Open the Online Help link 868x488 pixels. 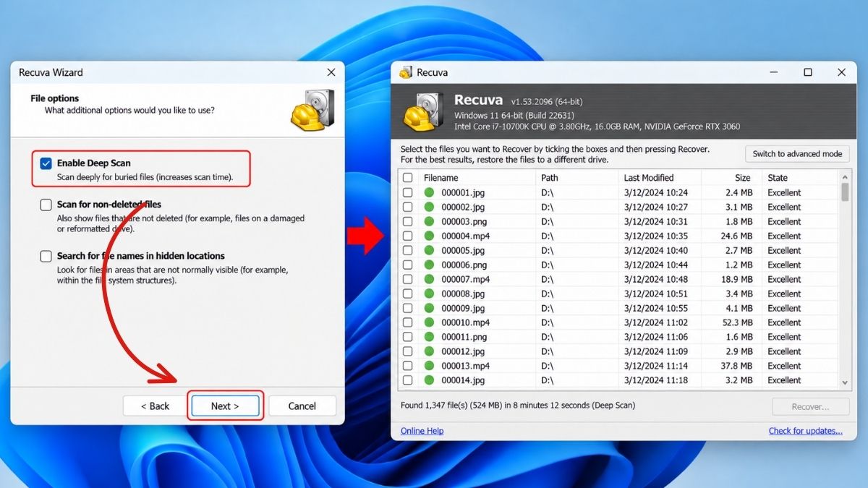pyautogui.click(x=422, y=431)
